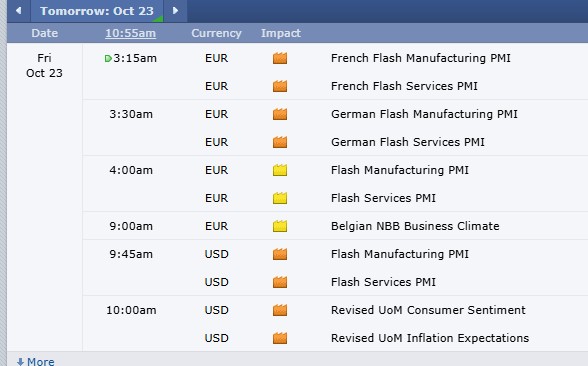
Task: Go to previous day using left arrow
Action: click(18, 10)
